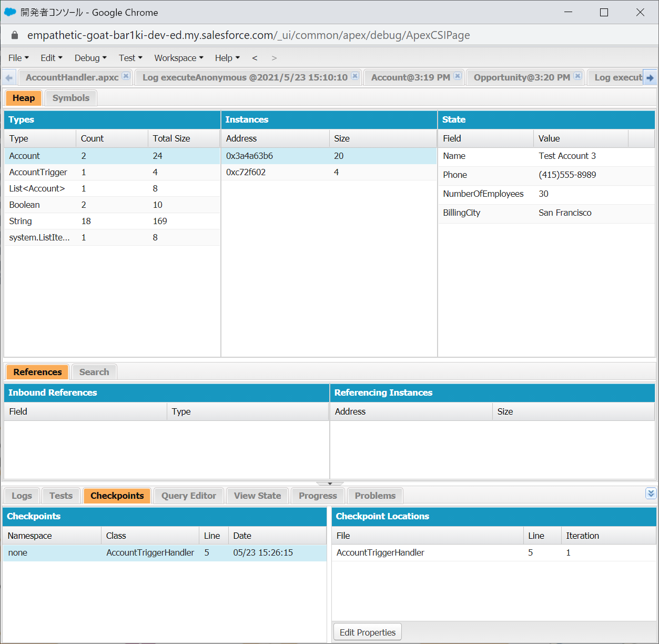This screenshot has height=644, width=659.
Task: Close the Log executeAnonymous 15:10:10 tab
Action: (355, 76)
